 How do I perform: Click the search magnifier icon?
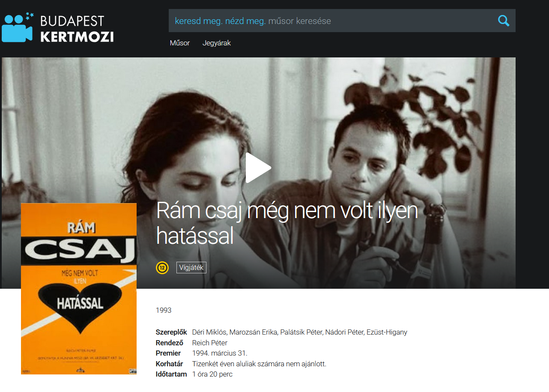(504, 21)
